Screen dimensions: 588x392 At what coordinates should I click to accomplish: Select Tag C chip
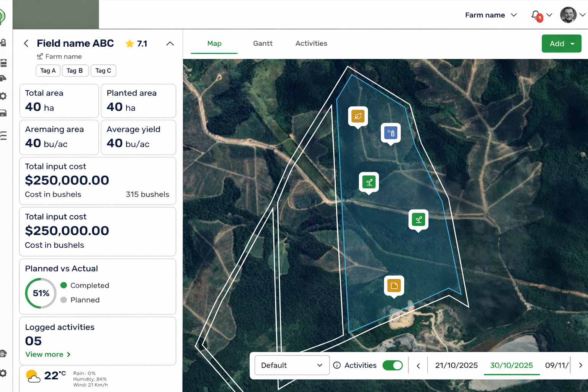[103, 70]
